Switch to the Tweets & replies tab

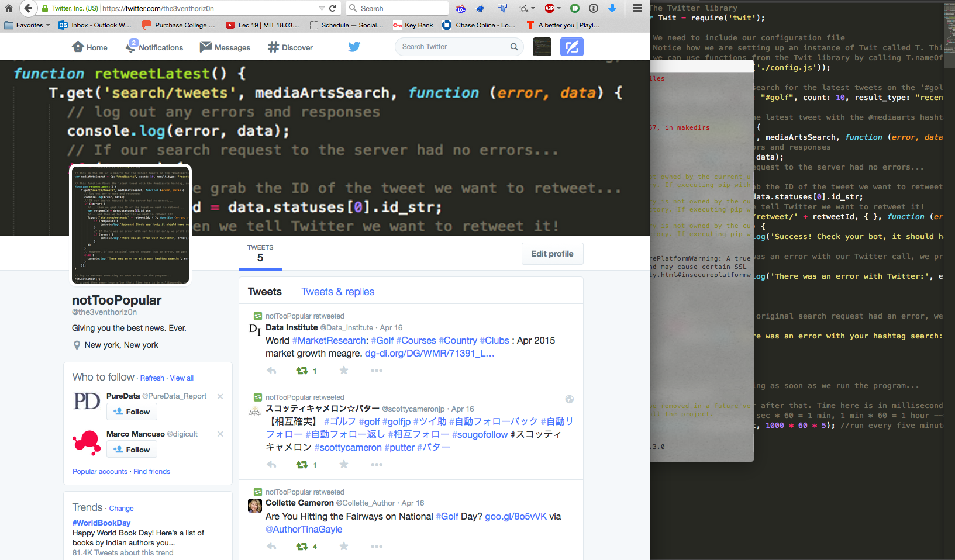pyautogui.click(x=337, y=292)
